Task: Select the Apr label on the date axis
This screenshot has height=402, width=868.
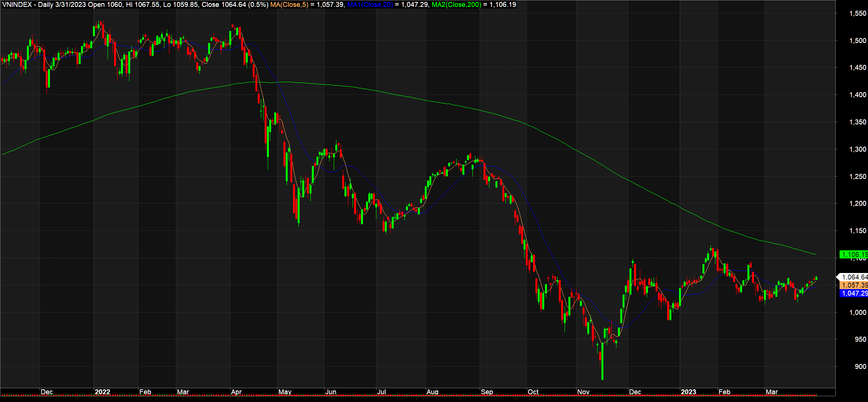Action: pyautogui.click(x=236, y=392)
